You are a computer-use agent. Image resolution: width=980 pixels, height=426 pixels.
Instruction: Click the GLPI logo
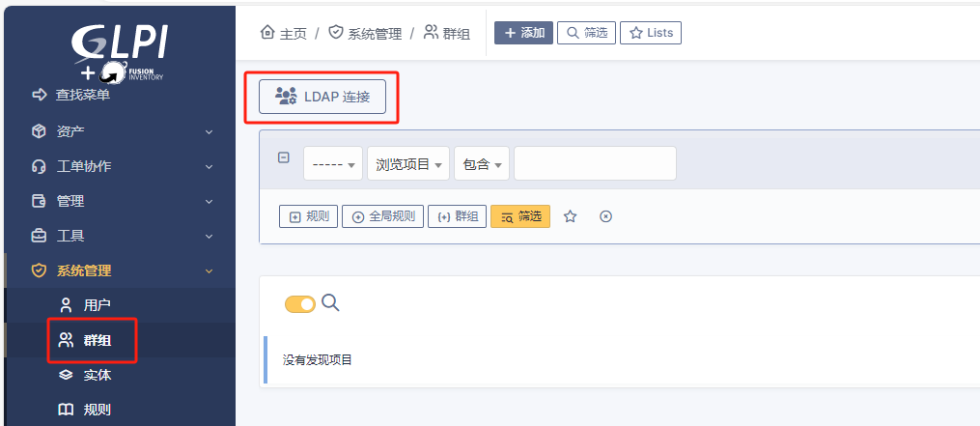120,53
